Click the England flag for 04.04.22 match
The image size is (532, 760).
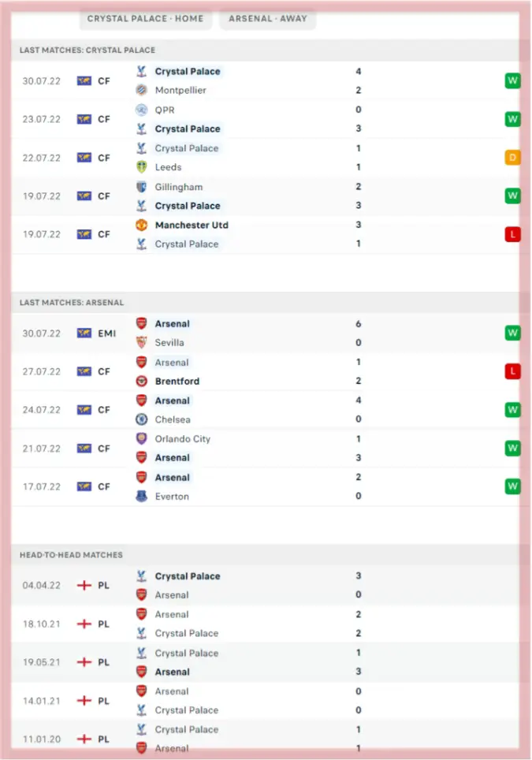[x=84, y=586]
